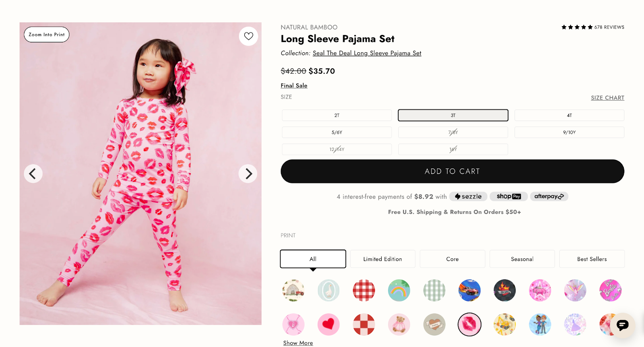Go to previous product image arrow
The width and height of the screenshot is (644, 347).
pyautogui.click(x=33, y=174)
